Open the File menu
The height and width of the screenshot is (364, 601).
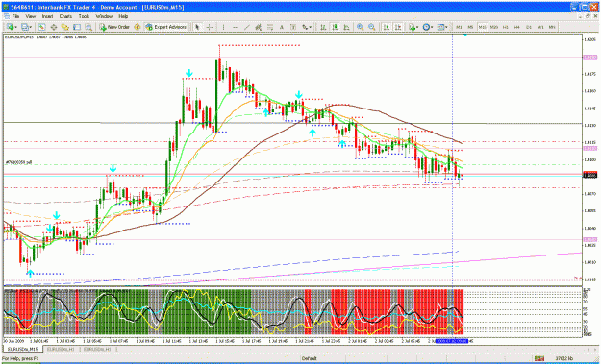(x=15, y=16)
